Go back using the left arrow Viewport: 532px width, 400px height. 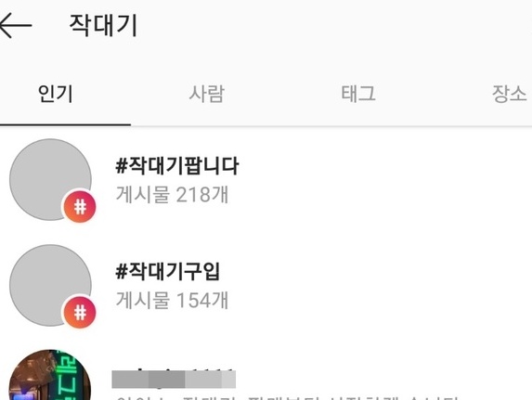point(15,25)
